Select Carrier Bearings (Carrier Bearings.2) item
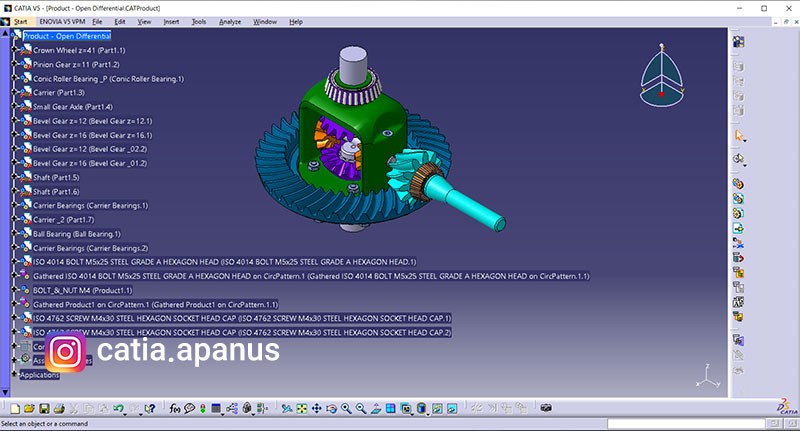The height and width of the screenshot is (431, 800). click(90, 248)
